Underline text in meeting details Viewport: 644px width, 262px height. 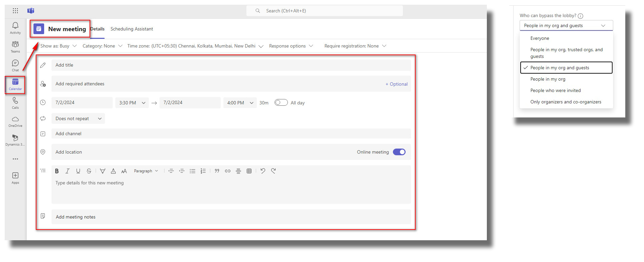point(78,171)
